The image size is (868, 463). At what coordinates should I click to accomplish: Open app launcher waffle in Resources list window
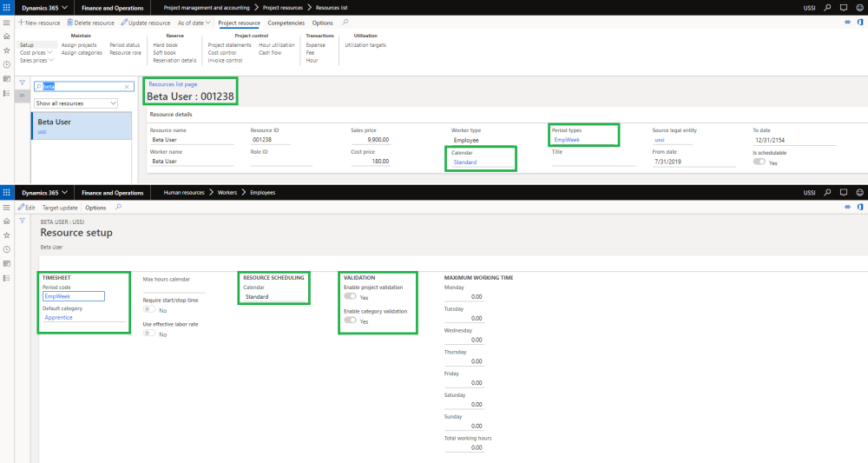7,8
